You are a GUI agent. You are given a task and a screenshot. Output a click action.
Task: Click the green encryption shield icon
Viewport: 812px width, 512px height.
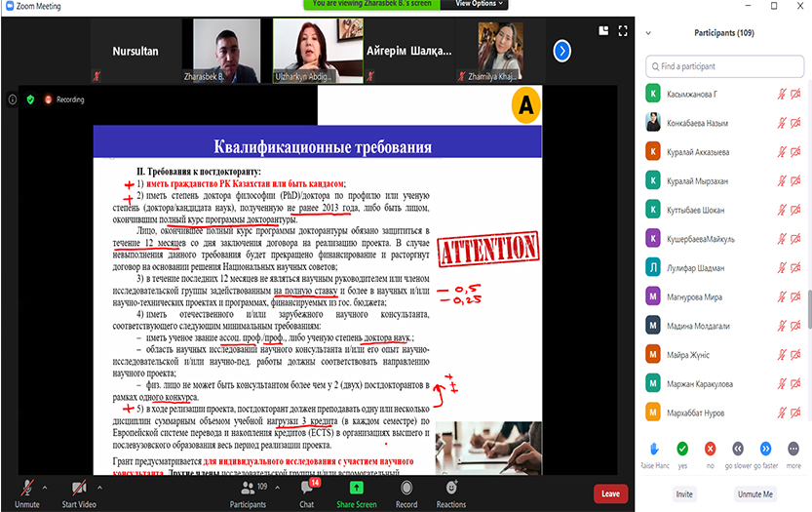[x=31, y=99]
